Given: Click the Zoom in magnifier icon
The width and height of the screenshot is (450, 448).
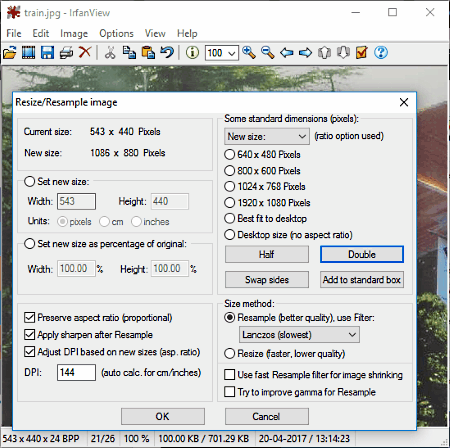Looking at the screenshot, I should tap(249, 53).
